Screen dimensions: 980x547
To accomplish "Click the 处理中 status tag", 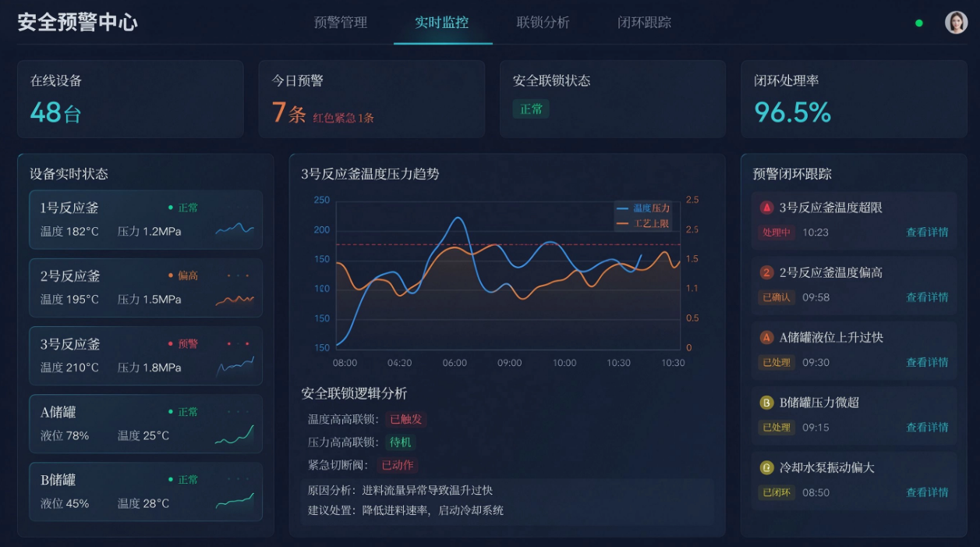I will tap(777, 233).
